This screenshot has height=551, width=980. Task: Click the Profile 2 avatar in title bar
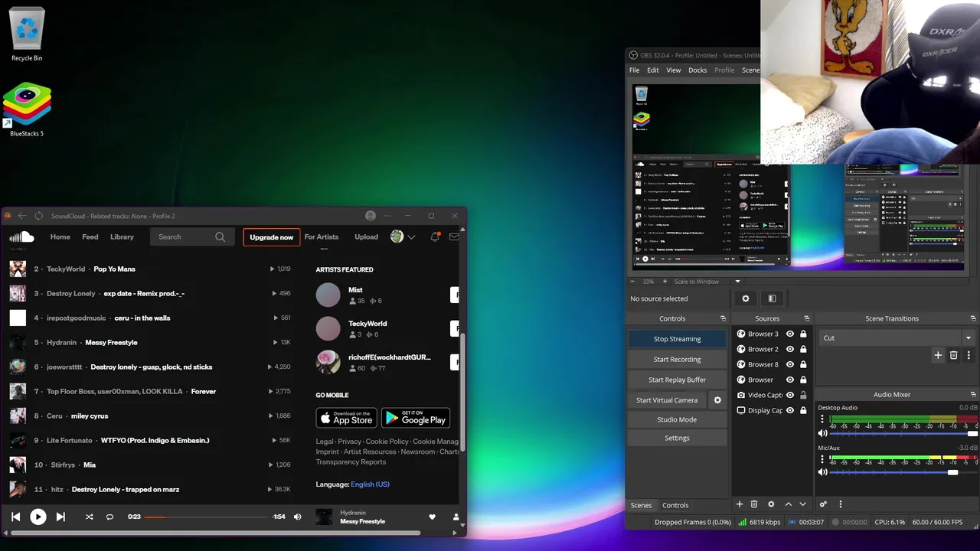[371, 216]
